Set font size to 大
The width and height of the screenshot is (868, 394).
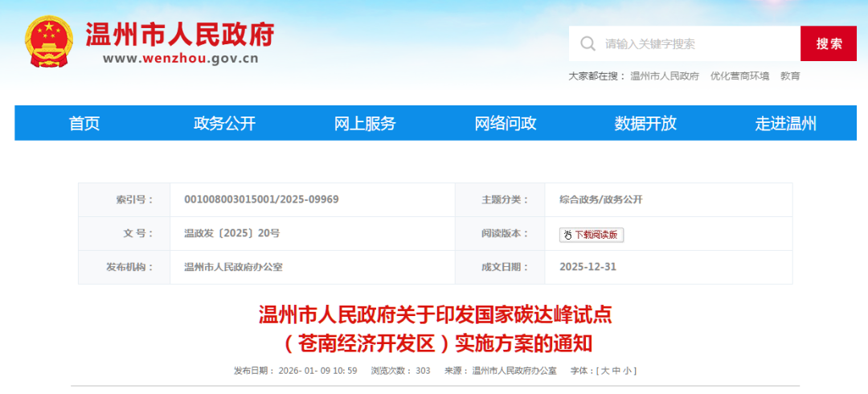click(x=604, y=371)
